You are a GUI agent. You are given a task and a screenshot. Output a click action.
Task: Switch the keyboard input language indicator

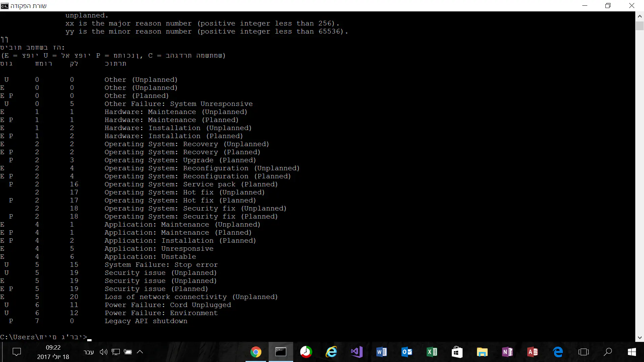tap(89, 352)
